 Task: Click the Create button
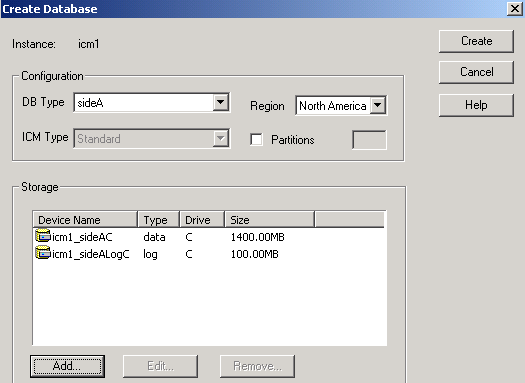476,41
